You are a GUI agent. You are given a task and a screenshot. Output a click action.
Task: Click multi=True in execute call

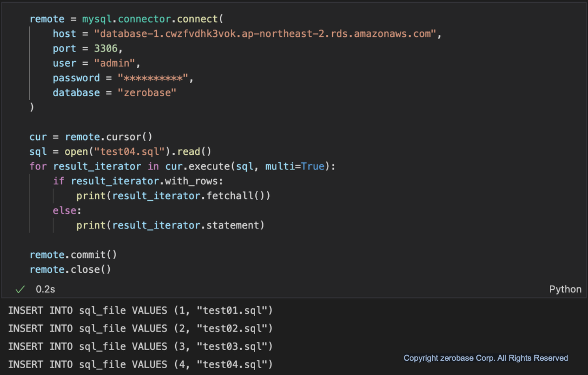(x=295, y=167)
